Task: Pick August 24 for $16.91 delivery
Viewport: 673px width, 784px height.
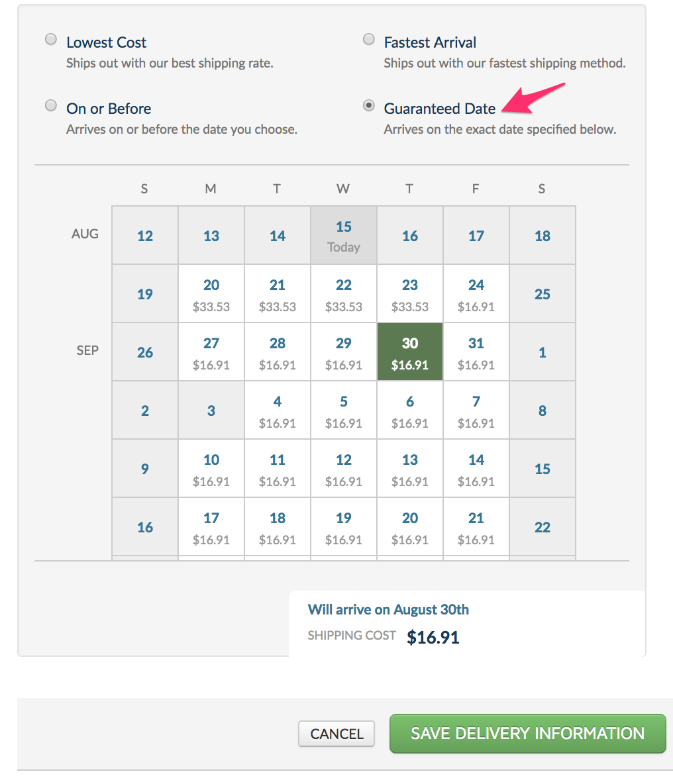Action: click(x=476, y=293)
